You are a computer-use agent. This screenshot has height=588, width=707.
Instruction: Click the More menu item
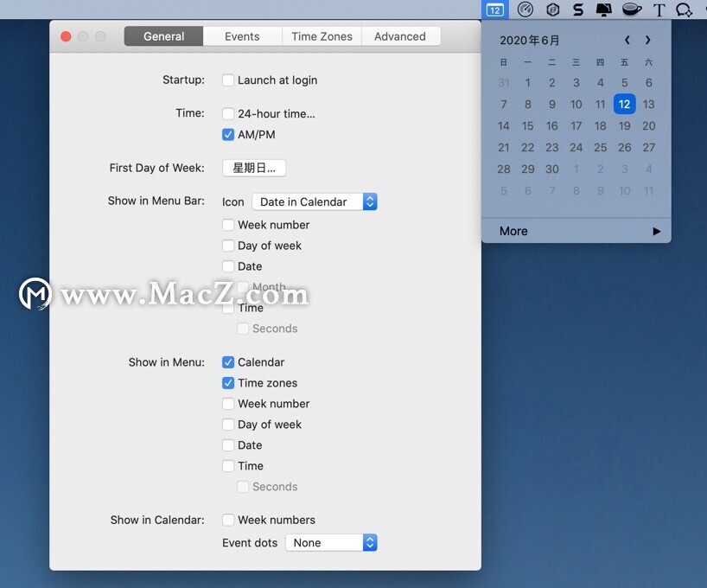576,231
